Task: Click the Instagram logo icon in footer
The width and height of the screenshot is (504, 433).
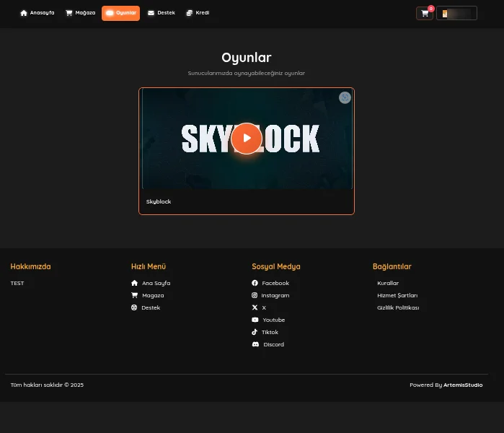Action: 255,295
